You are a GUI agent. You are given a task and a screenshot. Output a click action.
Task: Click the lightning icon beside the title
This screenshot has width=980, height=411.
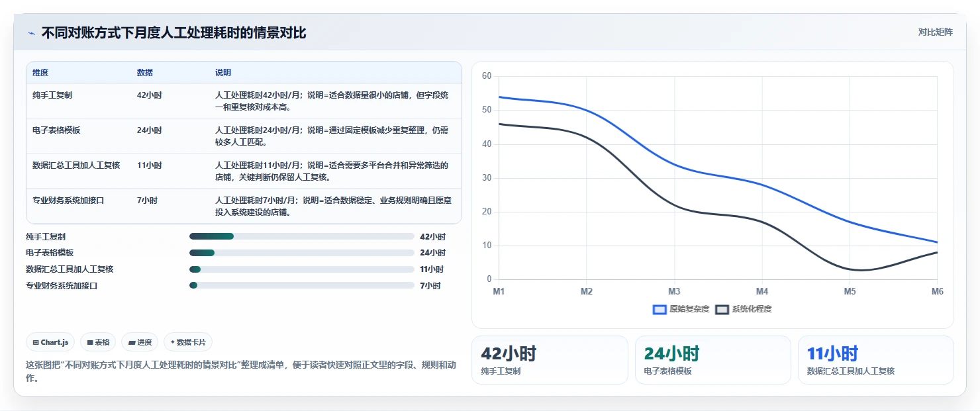(32, 33)
